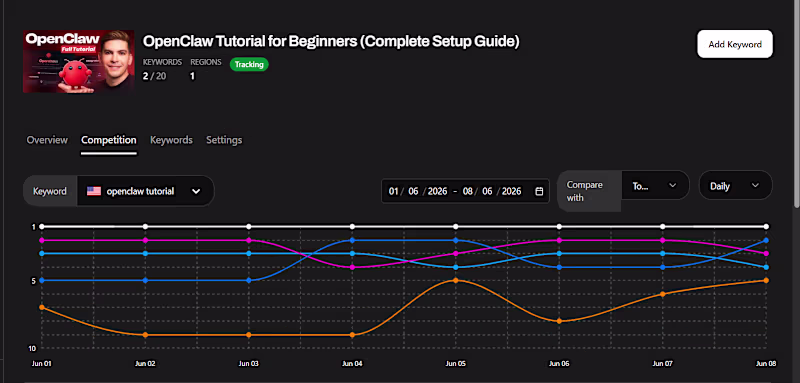Click the dark blue line point at Jun 04
Viewport: 800px width, 383px height.
353,240
